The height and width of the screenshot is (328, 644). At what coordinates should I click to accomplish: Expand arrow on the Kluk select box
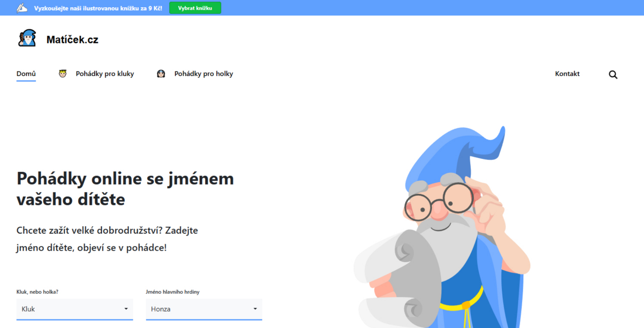[x=126, y=309]
